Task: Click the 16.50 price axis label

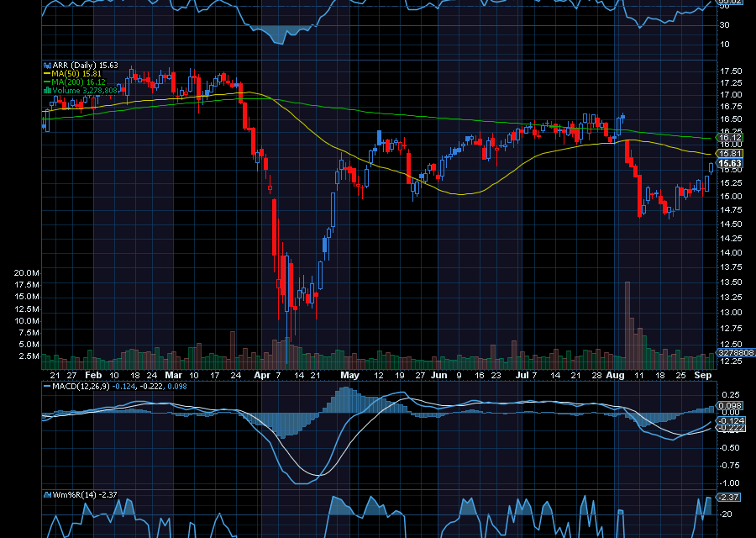Action: tap(731, 119)
